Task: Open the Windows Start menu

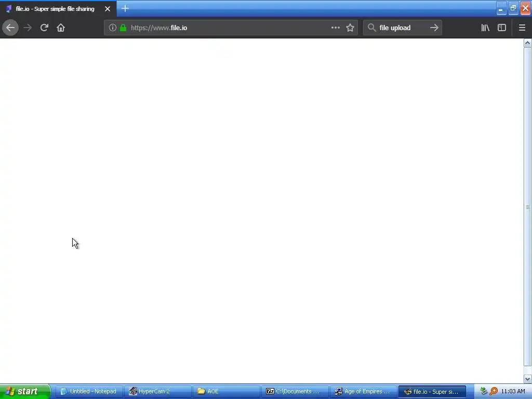Action: pyautogui.click(x=25, y=391)
